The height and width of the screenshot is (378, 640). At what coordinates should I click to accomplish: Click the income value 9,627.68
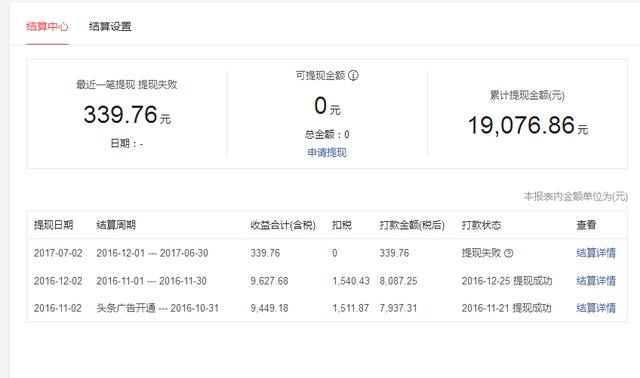pyautogui.click(x=269, y=281)
